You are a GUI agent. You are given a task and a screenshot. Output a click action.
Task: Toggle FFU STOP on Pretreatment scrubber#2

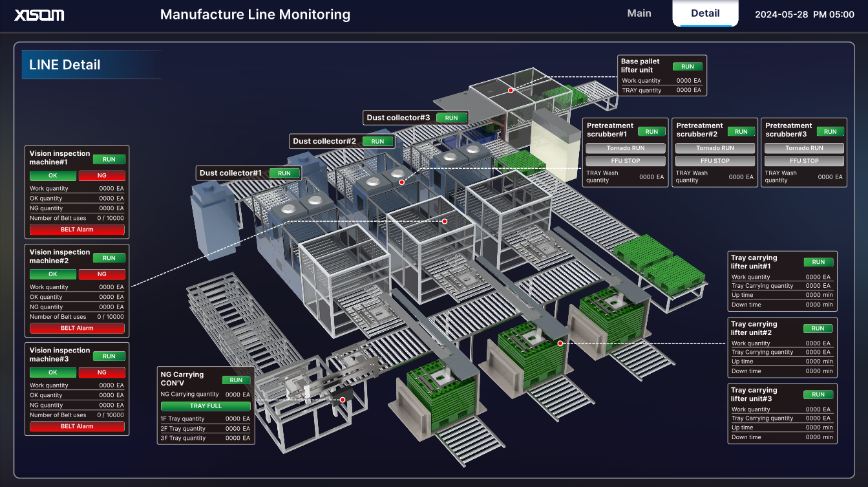714,160
